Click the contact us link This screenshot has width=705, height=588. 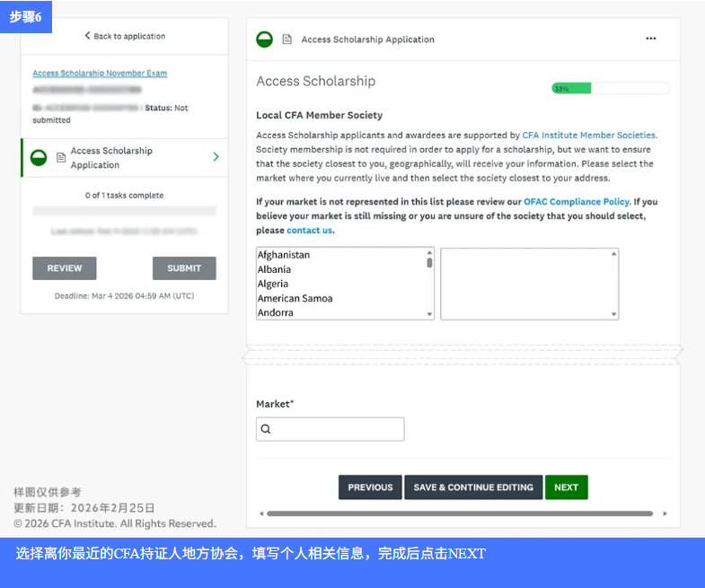coord(310,230)
